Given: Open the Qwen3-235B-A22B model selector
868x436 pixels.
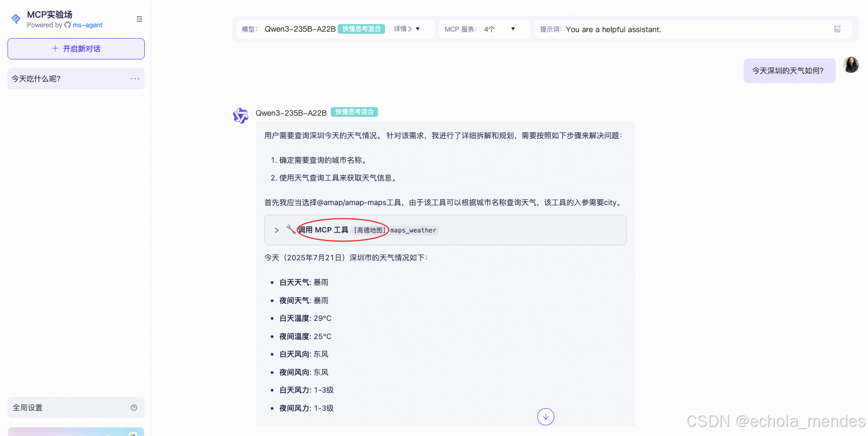Looking at the screenshot, I should (x=300, y=29).
